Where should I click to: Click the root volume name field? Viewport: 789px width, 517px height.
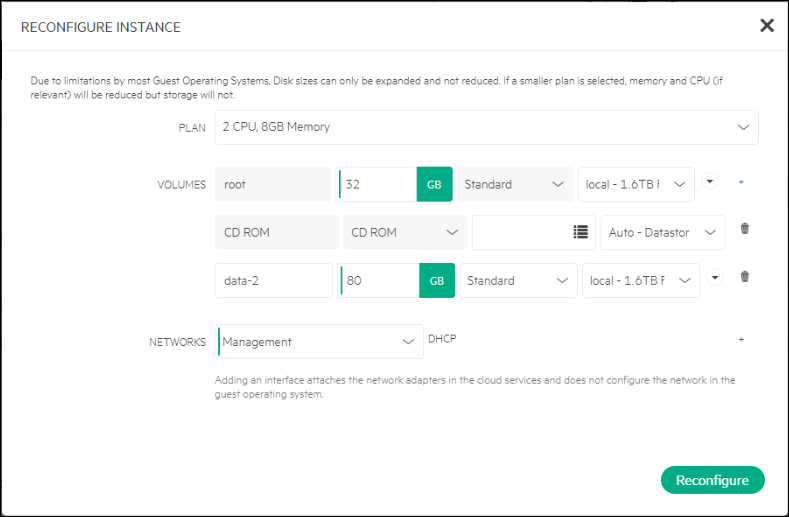tap(273, 184)
